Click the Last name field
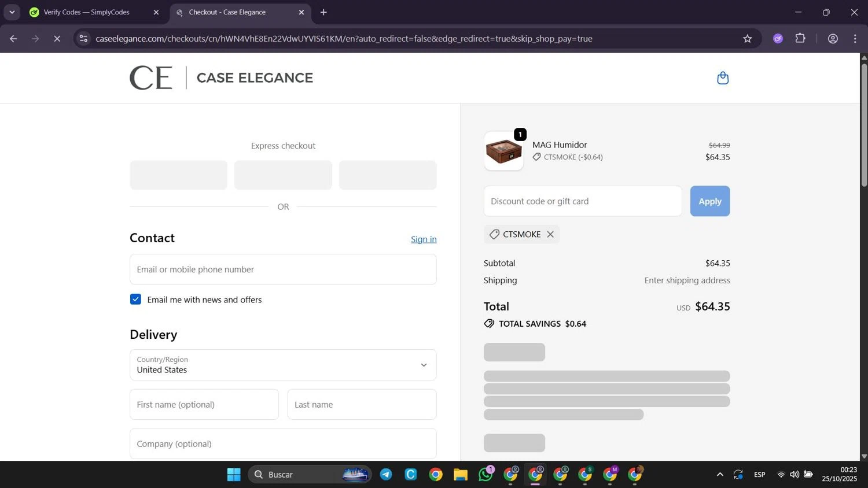The height and width of the screenshot is (488, 868). click(362, 405)
